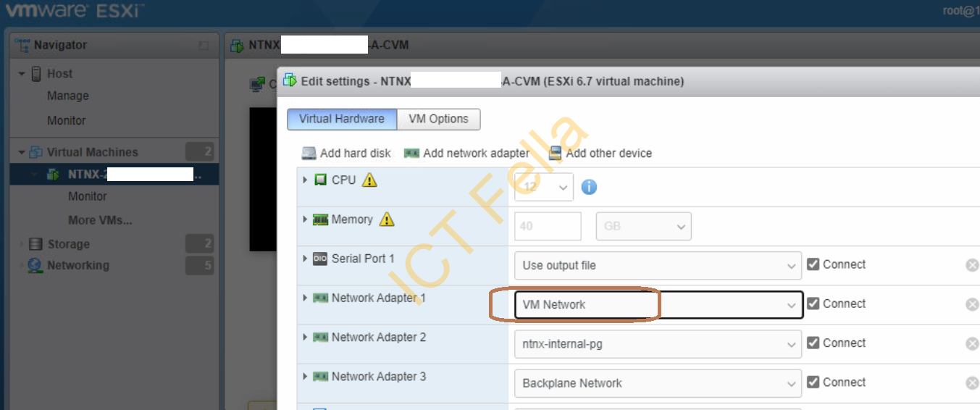Click the Memory module icon
Screen dimensions: 980x410
point(320,219)
